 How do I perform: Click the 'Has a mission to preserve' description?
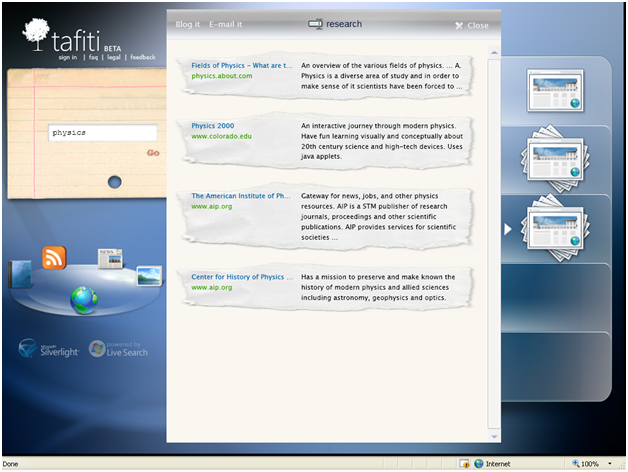coord(378,287)
